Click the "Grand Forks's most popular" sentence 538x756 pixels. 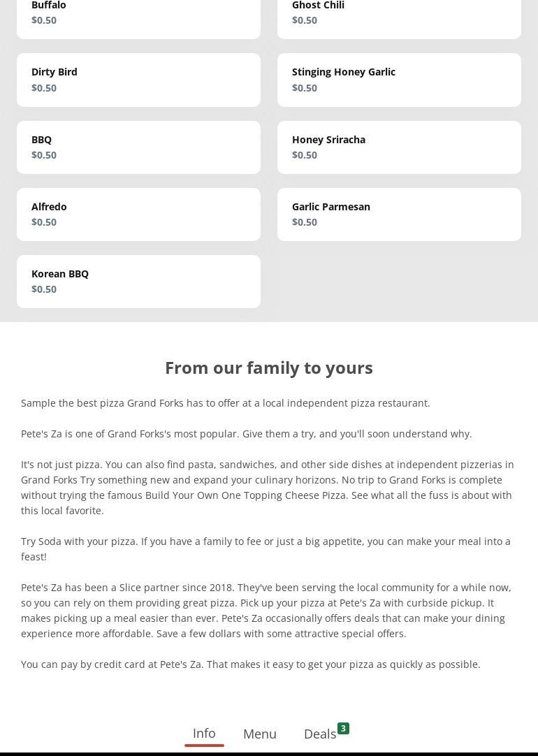(x=247, y=434)
